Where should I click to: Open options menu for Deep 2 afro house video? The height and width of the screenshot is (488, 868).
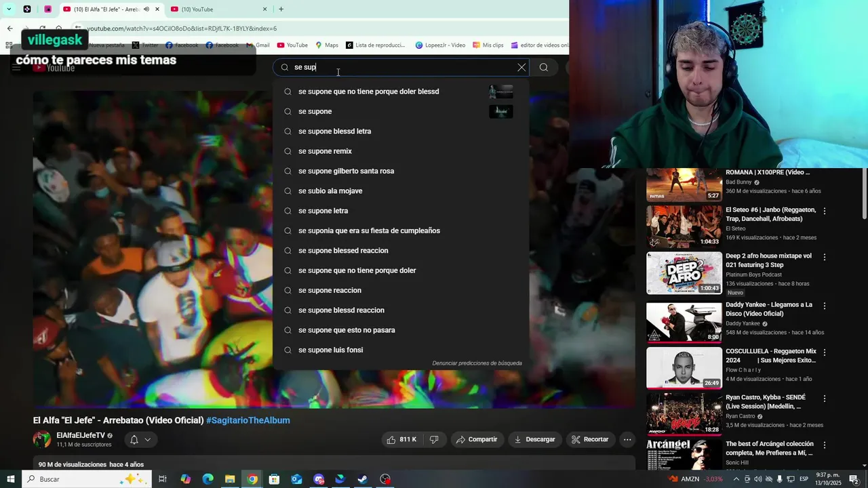(825, 258)
